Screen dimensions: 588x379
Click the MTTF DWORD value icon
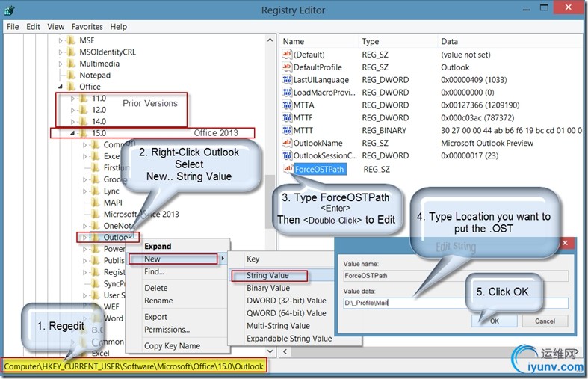tap(287, 117)
